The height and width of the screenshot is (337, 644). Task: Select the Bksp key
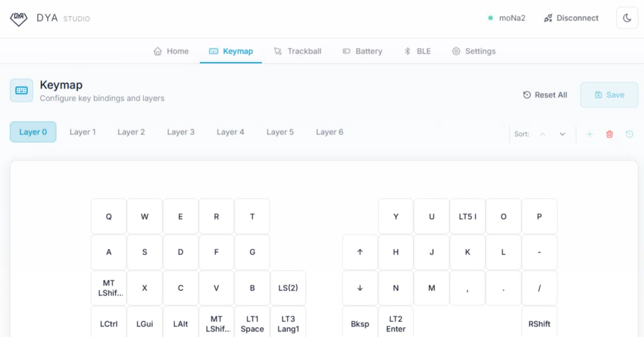[360, 322]
